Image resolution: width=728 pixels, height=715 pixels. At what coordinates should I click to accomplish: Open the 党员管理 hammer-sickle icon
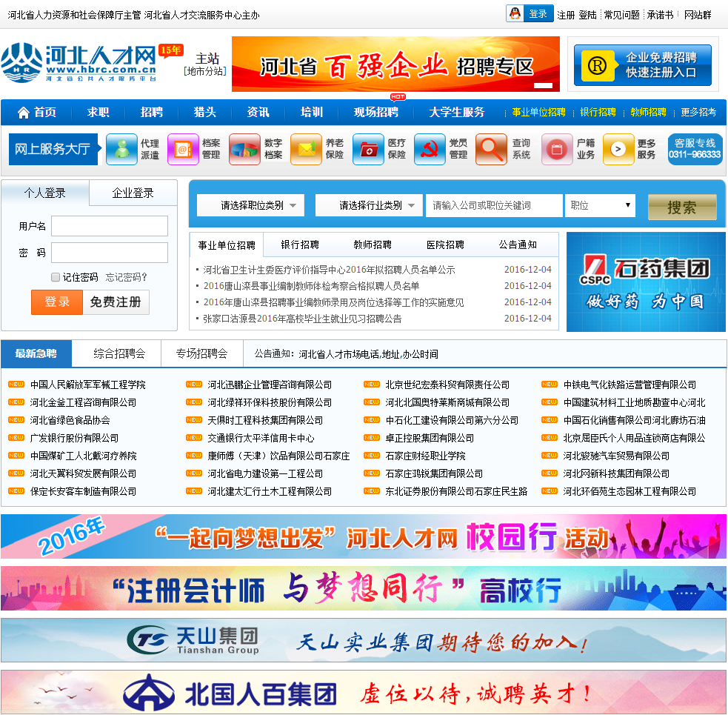(430, 149)
